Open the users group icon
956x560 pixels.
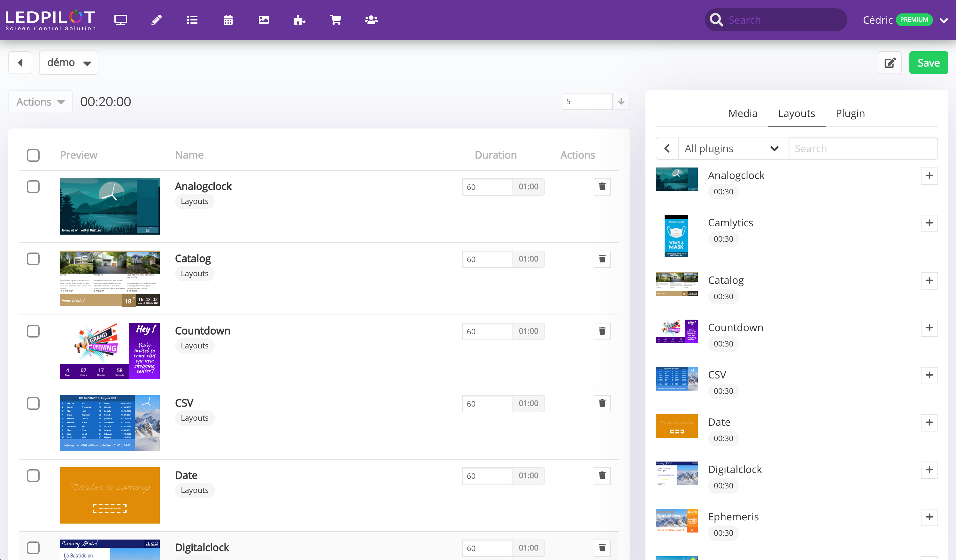pos(371,20)
